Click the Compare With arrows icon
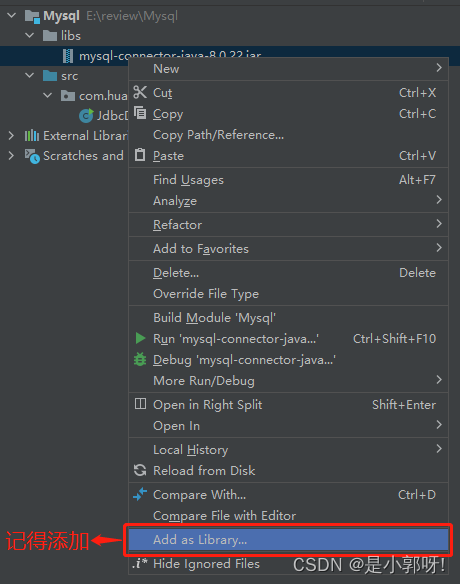Viewport: 460px width, 584px height. tap(140, 494)
